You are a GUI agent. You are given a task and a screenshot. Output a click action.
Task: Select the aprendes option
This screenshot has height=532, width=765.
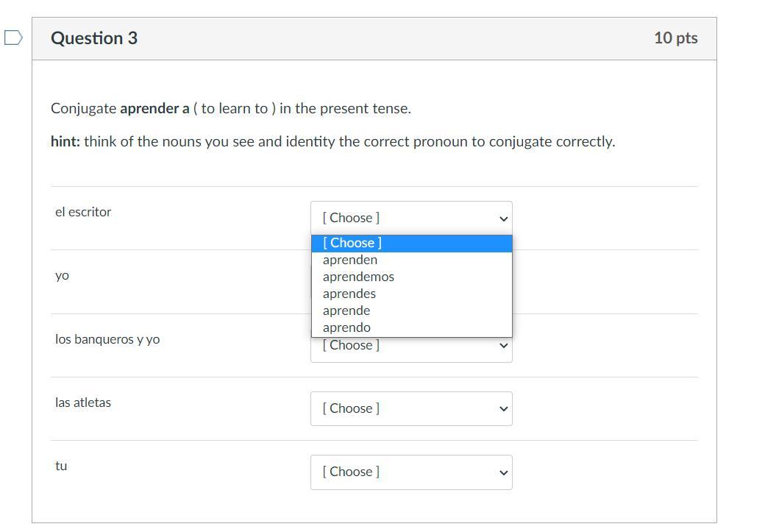tap(349, 294)
